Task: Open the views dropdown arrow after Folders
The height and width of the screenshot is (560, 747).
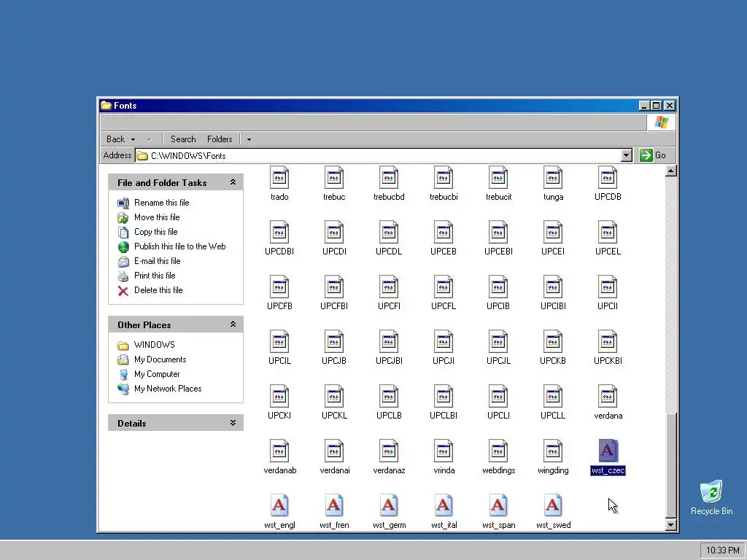Action: 249,139
